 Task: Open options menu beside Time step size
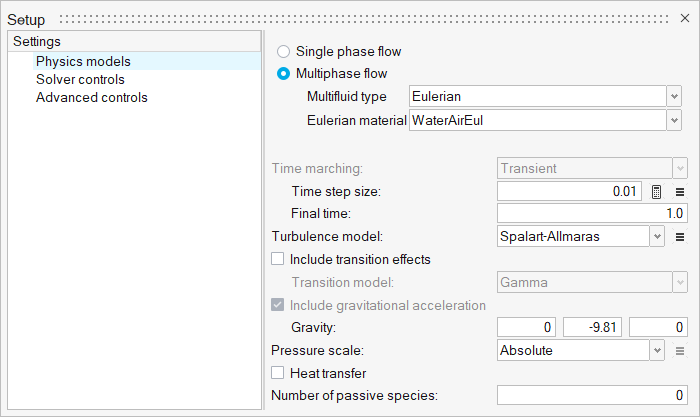[x=680, y=192]
